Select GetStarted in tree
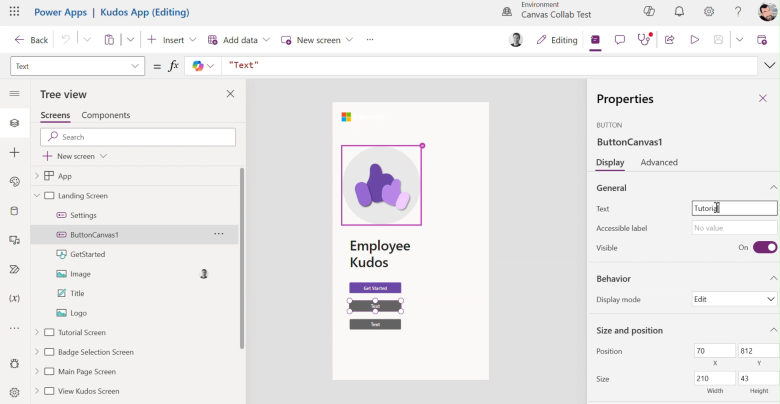This screenshot has height=404, width=780. 88,254
